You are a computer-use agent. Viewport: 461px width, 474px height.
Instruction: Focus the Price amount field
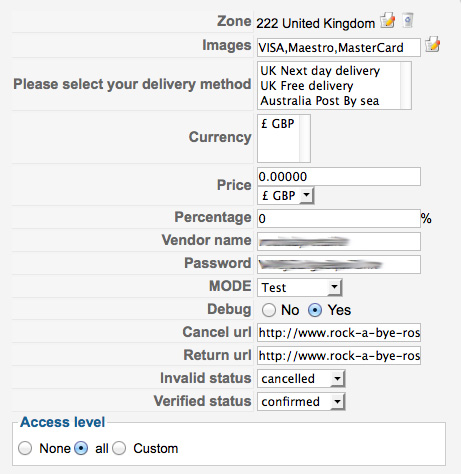coord(339,177)
